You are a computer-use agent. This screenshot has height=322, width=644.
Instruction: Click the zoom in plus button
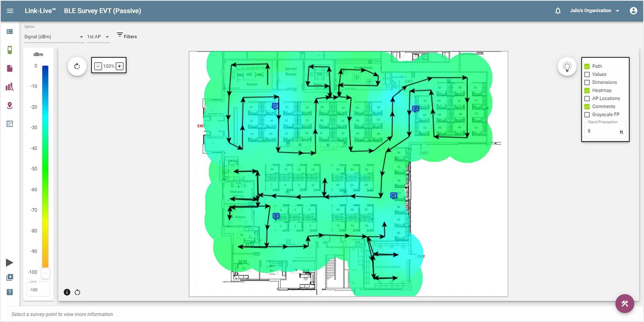tap(119, 66)
